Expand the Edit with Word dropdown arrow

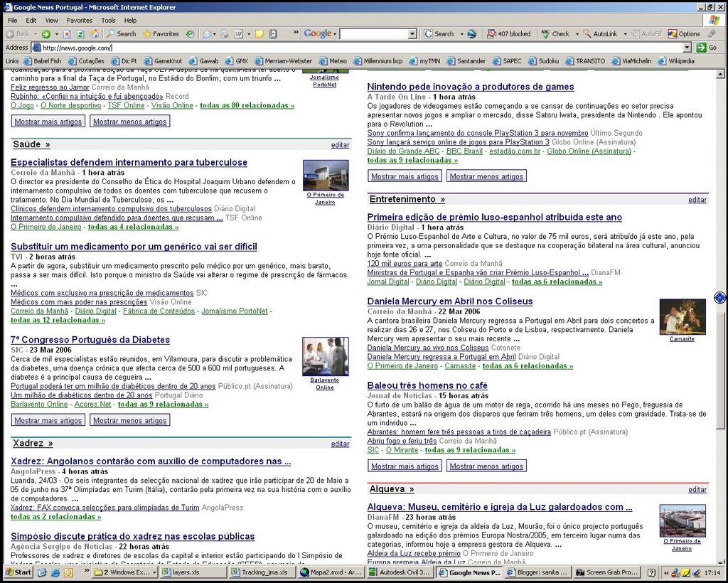point(248,34)
